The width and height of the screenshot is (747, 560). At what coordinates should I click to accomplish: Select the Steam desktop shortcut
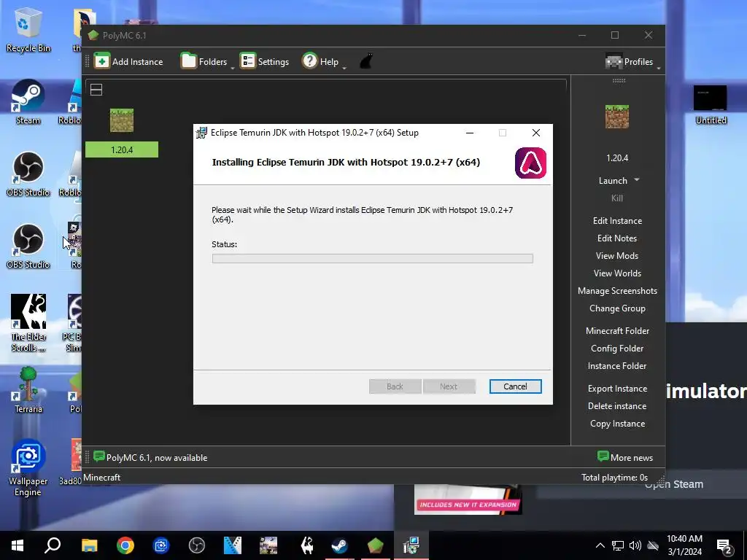[x=28, y=101]
